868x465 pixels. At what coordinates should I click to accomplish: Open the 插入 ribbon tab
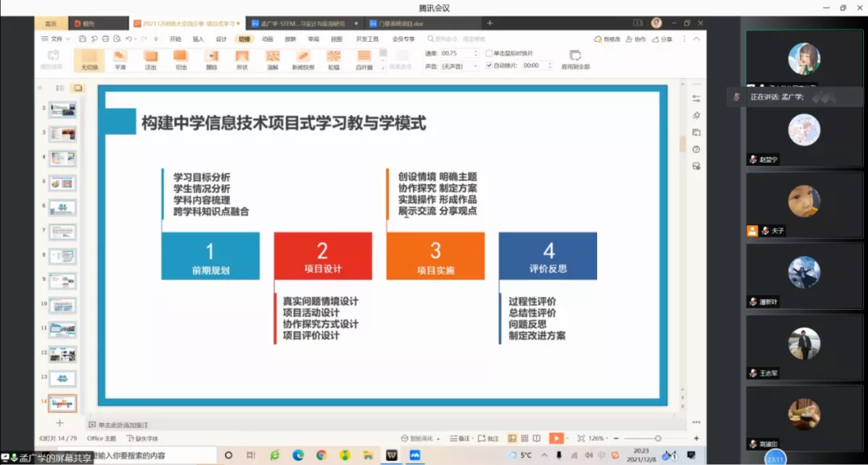tap(199, 39)
